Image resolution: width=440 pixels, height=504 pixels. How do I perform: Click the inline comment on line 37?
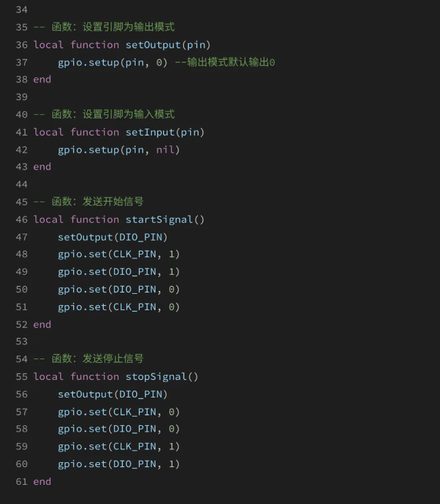coord(225,62)
